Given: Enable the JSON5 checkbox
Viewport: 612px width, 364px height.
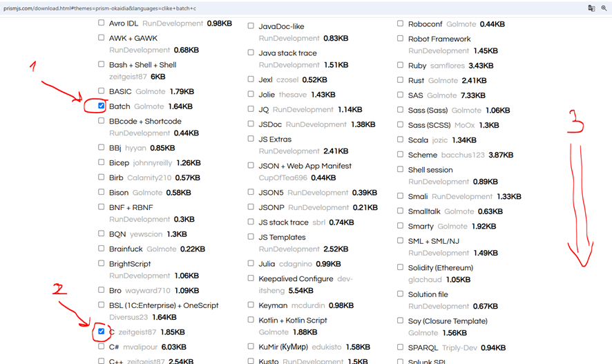Looking at the screenshot, I should (x=251, y=192).
